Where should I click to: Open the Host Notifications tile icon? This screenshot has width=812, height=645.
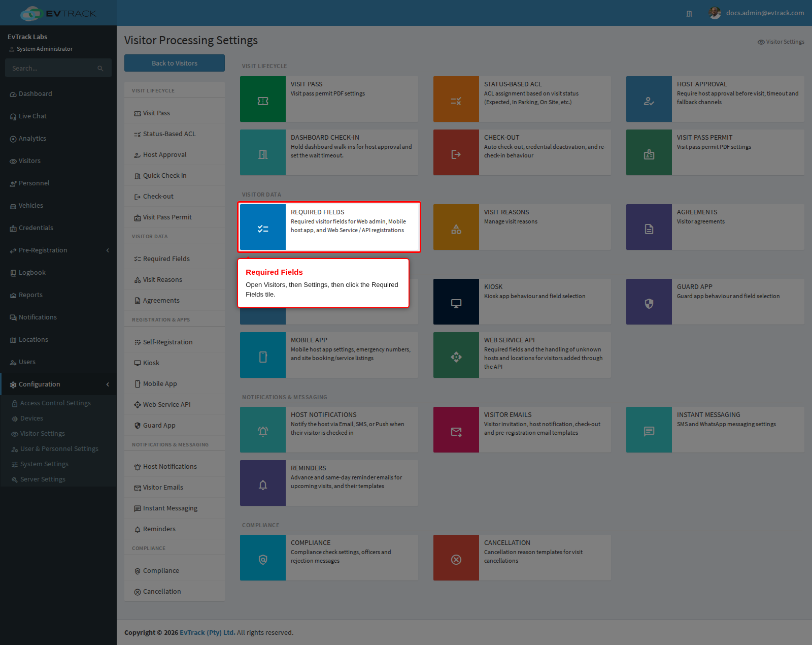263,430
